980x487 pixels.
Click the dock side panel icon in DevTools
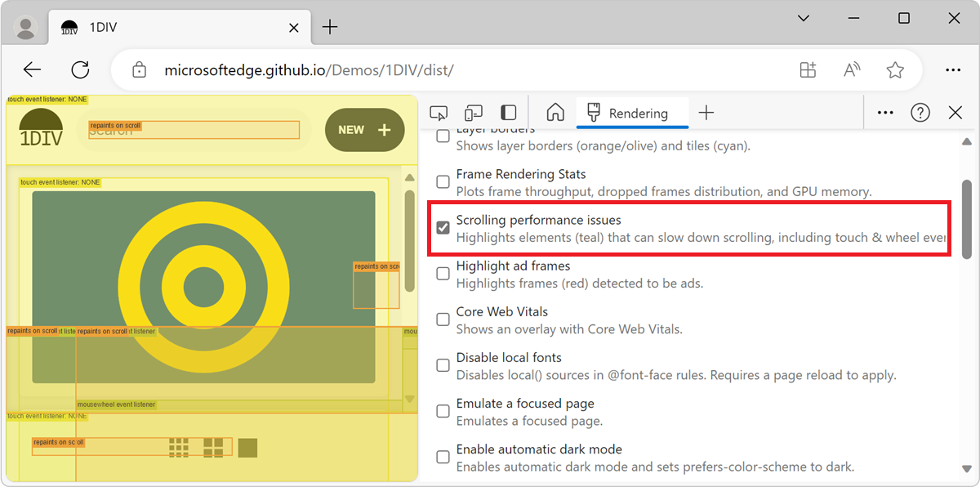508,112
